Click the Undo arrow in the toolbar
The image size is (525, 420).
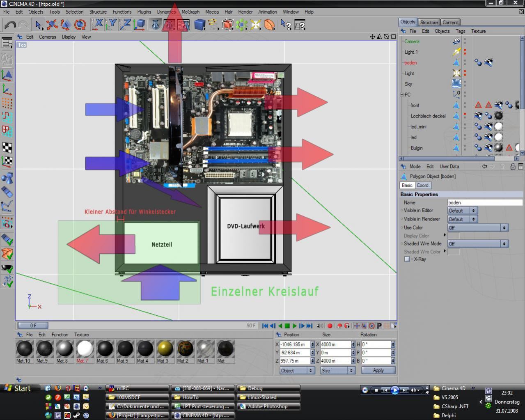click(10, 25)
